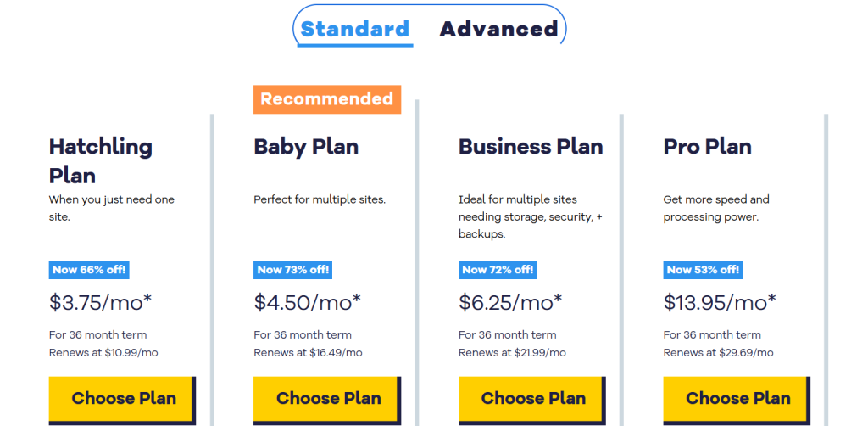Viewport: 868px width, 426px height.
Task: Choose the Hatchling Plan
Action: click(123, 398)
